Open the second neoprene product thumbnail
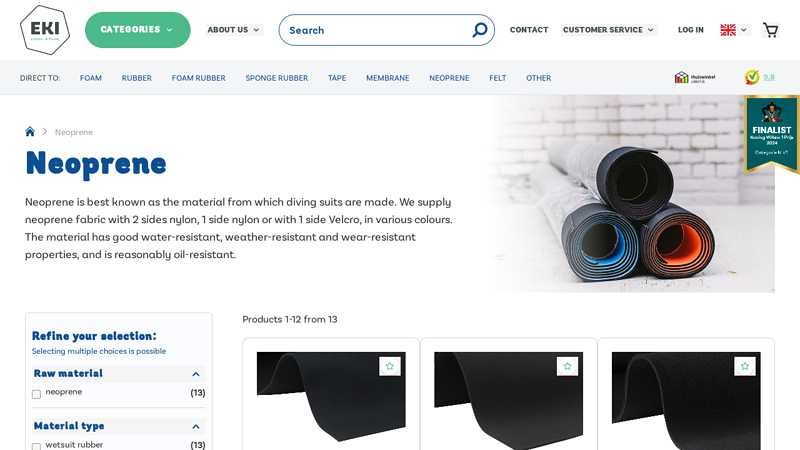 click(509, 400)
